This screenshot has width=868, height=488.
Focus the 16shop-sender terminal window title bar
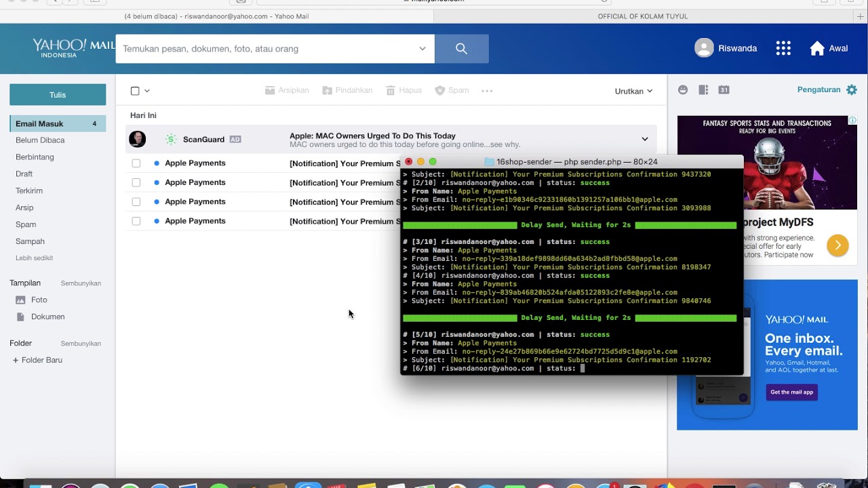(x=572, y=161)
